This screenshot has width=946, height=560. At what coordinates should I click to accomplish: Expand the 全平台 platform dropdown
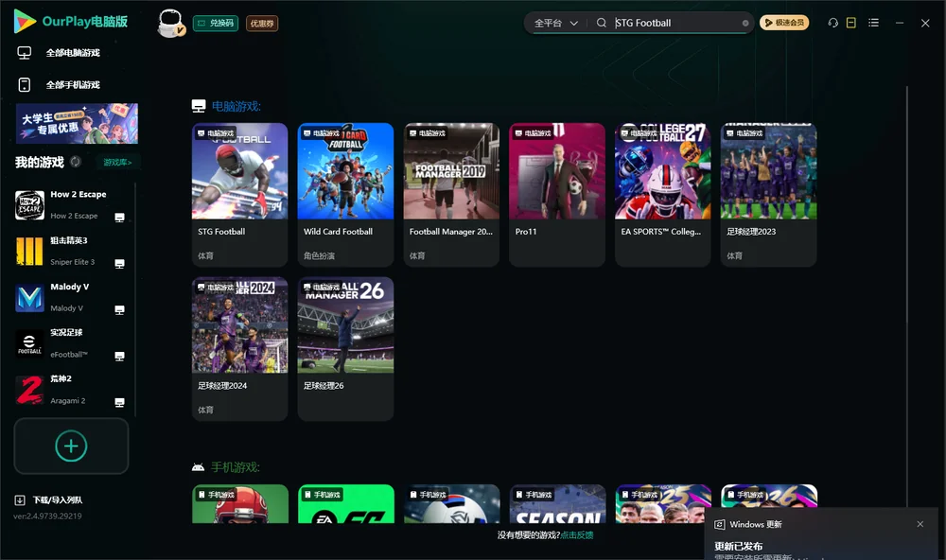[x=555, y=23]
